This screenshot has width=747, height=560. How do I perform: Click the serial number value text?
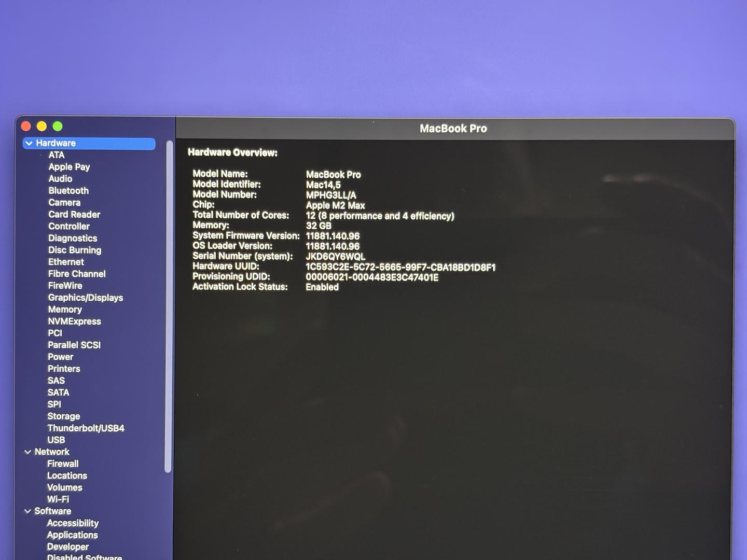[x=335, y=257]
